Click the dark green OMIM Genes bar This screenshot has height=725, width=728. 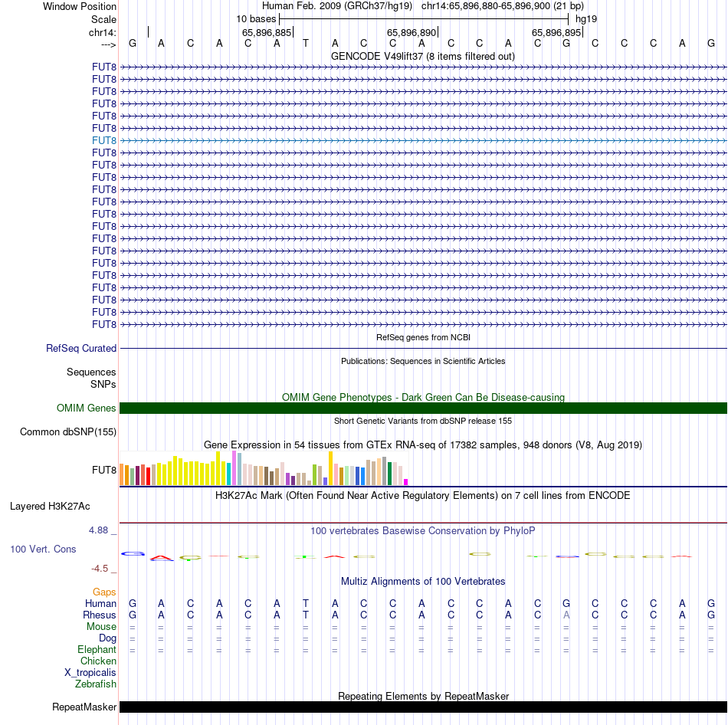point(423,408)
